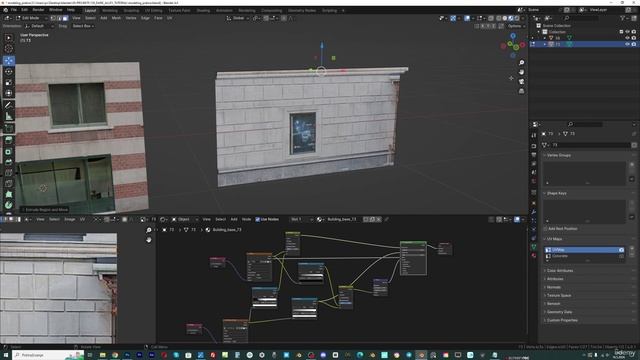
Task: Click Object button in node editor header
Action: (181, 220)
